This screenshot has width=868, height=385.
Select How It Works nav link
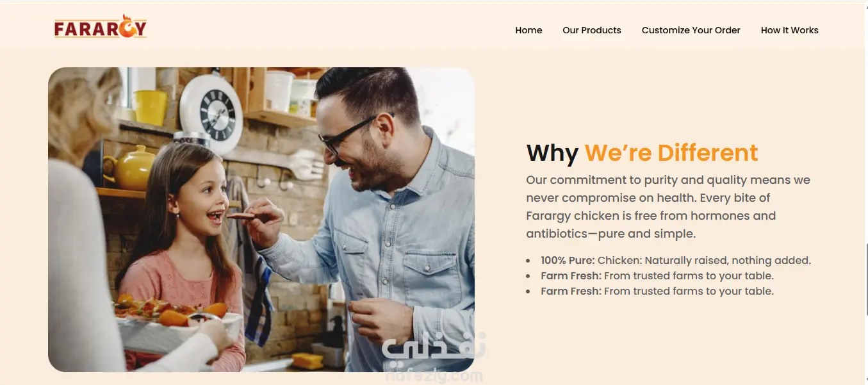[x=790, y=30]
